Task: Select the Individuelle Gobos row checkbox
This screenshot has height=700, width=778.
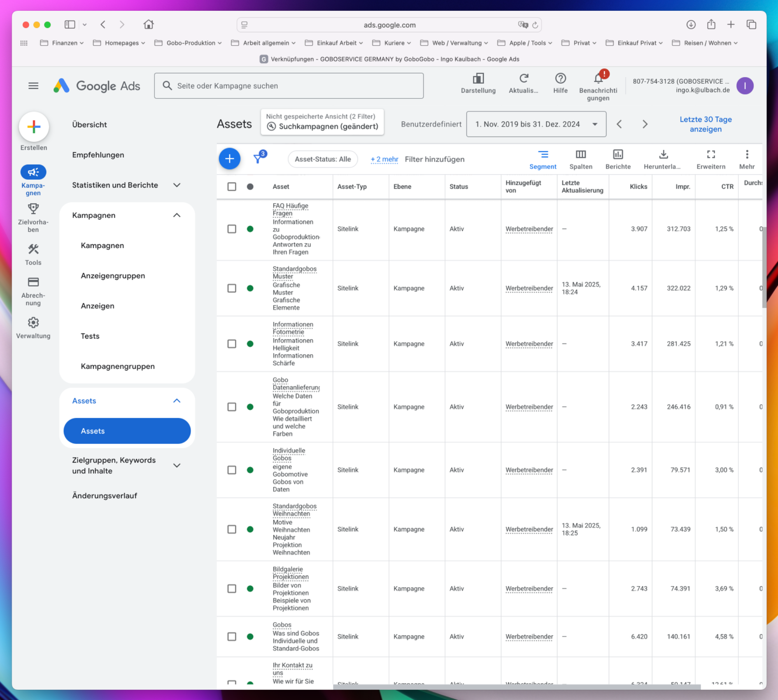Action: click(231, 470)
